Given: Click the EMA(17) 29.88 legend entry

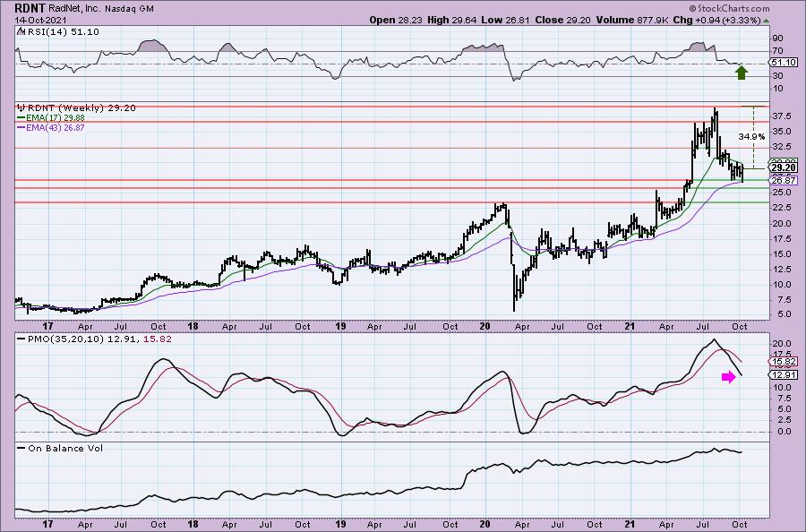Looking at the screenshot, I should tap(51, 117).
